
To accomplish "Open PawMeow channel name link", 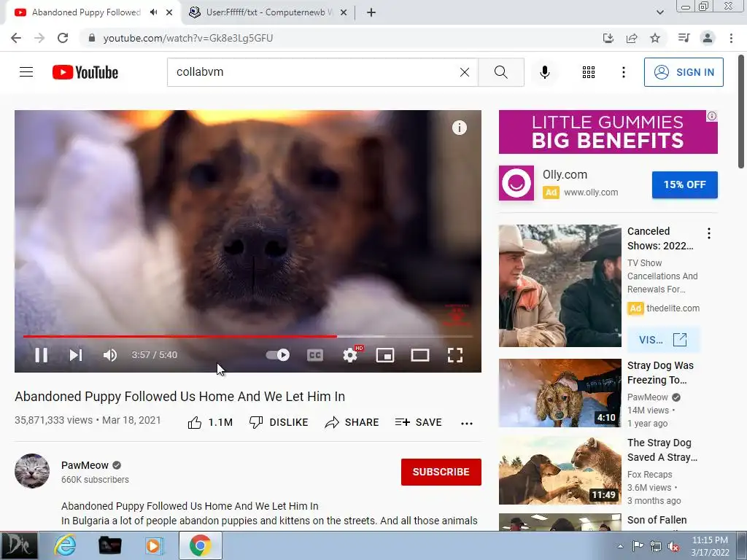I will 85,465.
